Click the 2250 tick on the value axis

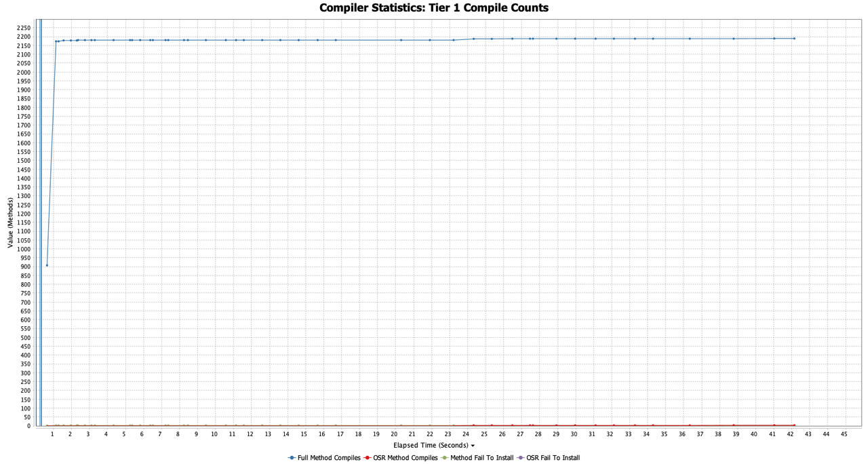click(x=23, y=28)
